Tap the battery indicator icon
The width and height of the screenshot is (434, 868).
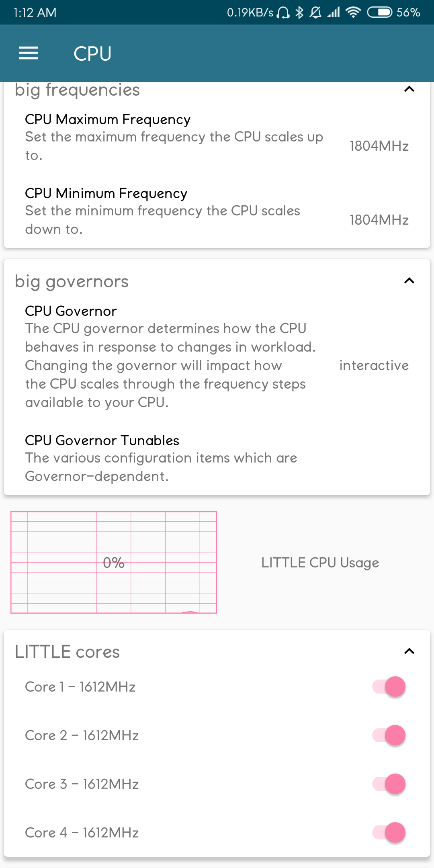click(379, 12)
